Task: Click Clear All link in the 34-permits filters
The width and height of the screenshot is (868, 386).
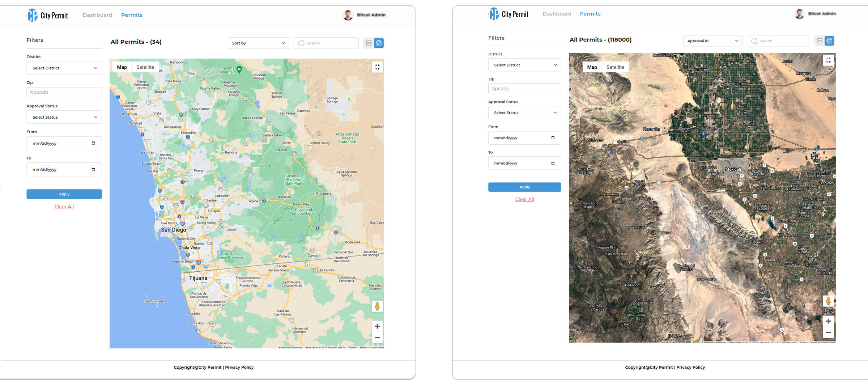Action: (64, 207)
